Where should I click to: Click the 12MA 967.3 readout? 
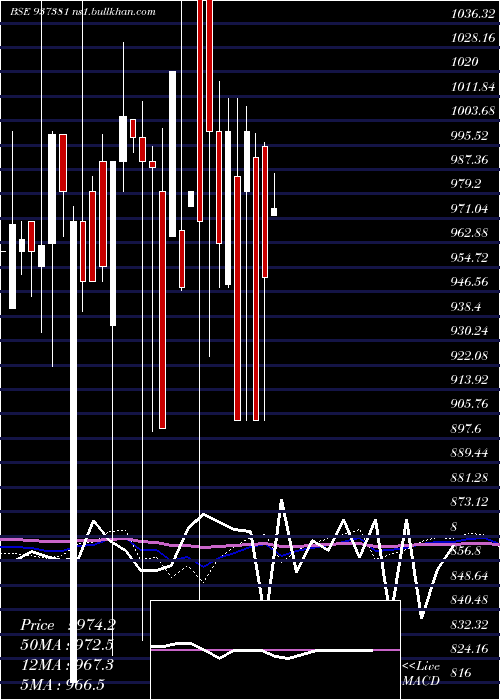coord(66,665)
